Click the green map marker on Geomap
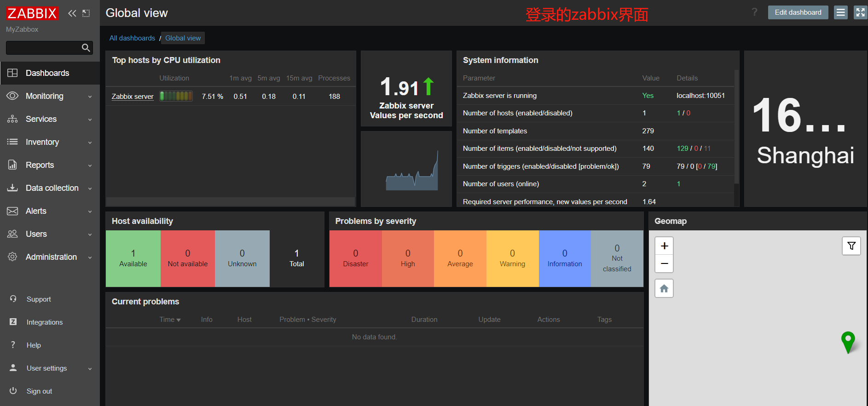The height and width of the screenshot is (406, 868). [848, 342]
